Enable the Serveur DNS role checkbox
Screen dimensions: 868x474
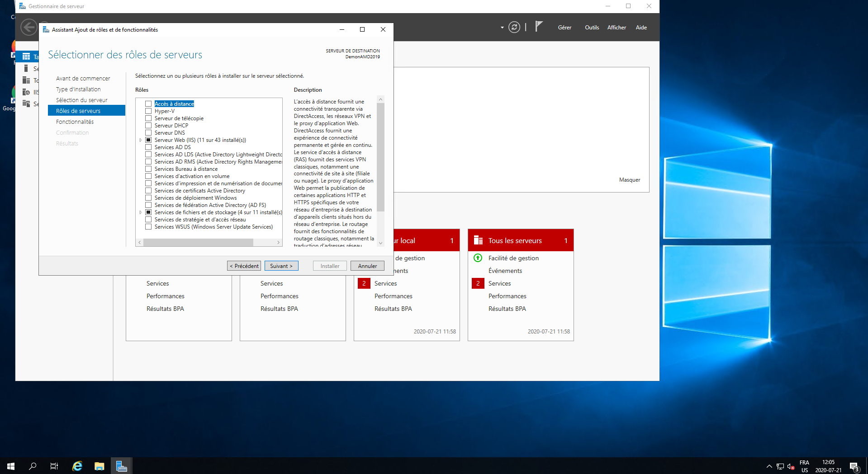point(148,133)
